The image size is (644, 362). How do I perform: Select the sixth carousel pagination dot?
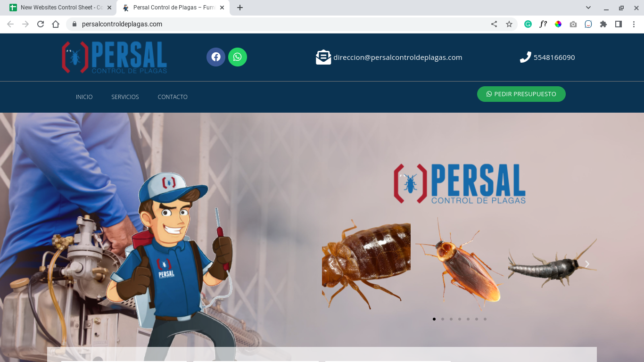477,319
